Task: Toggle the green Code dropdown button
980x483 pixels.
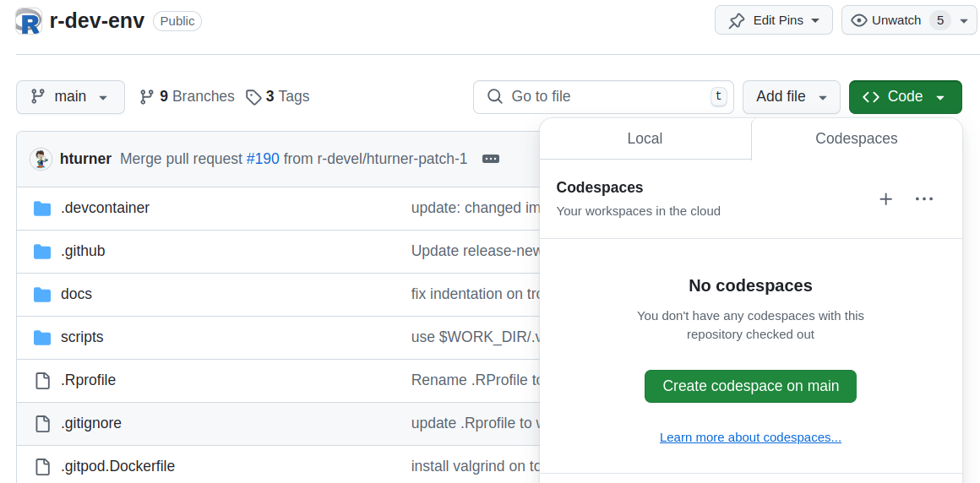Action: [x=905, y=97]
